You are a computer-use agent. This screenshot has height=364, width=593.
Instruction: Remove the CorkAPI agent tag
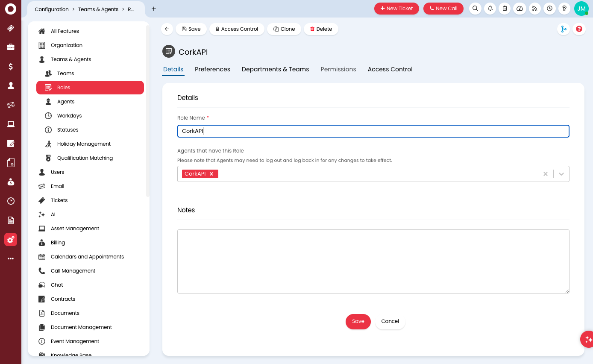(211, 174)
